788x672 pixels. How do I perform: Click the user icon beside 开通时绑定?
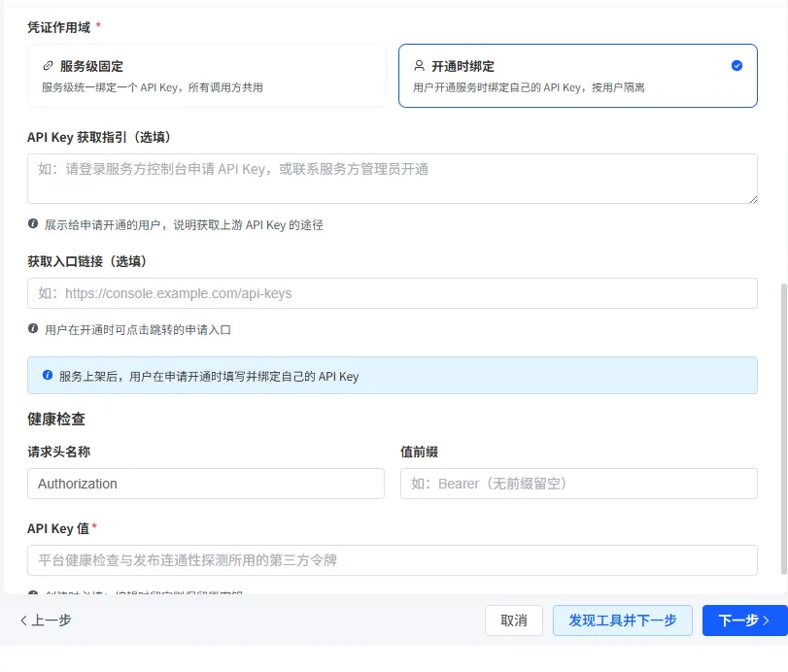[419, 66]
